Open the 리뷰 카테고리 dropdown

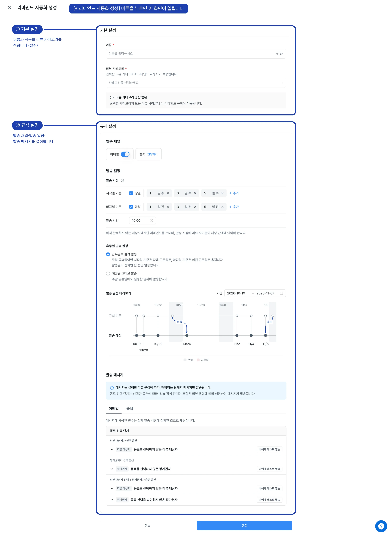tap(196, 83)
